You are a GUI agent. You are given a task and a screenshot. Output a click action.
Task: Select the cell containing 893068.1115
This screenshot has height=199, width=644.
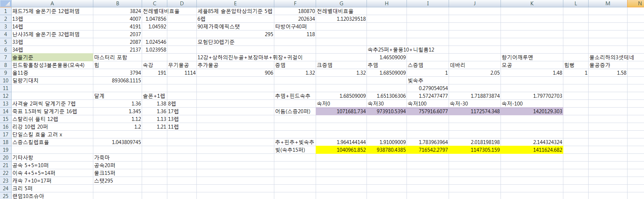[118, 81]
